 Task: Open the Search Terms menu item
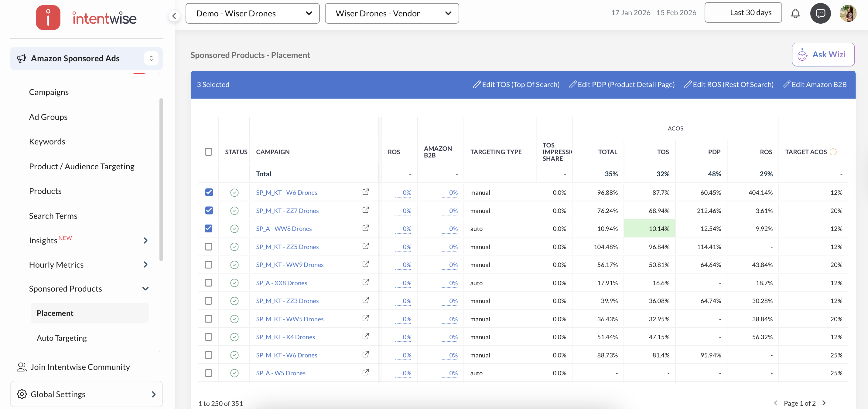coord(53,216)
